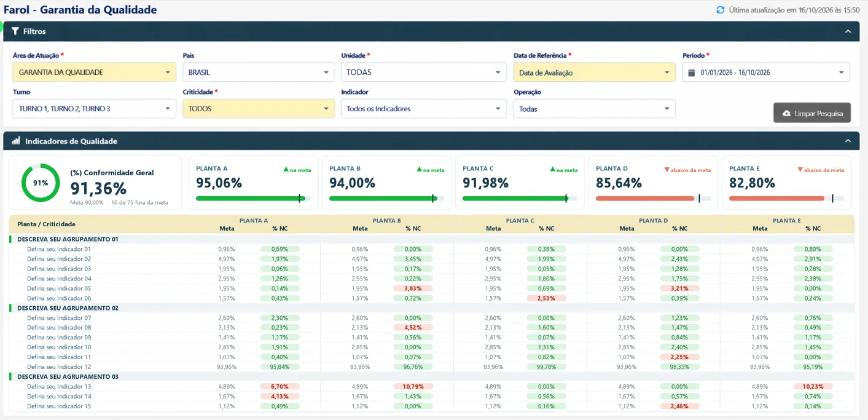Image resolution: width=868 pixels, height=420 pixels.
Task: Click the red 2,53% cell
Action: (546, 298)
